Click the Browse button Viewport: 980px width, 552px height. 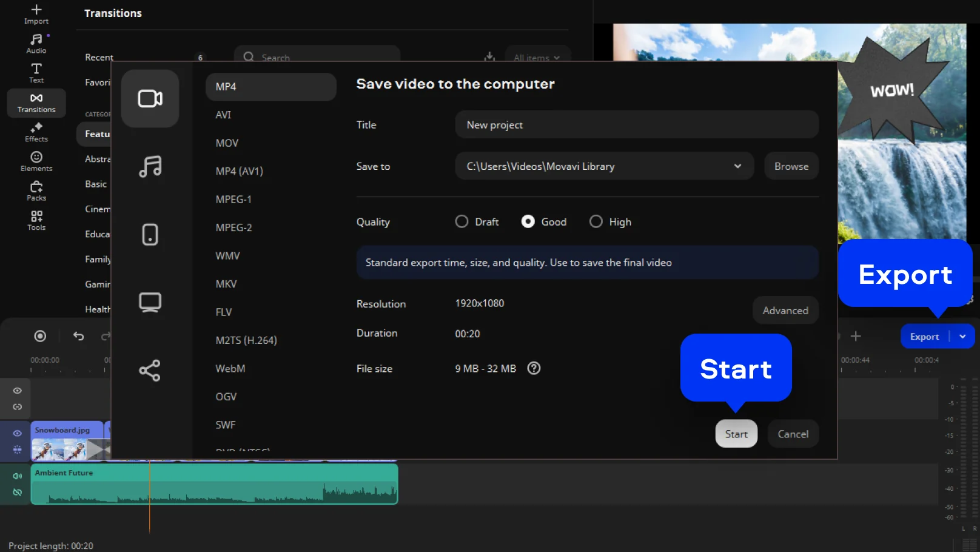791,166
